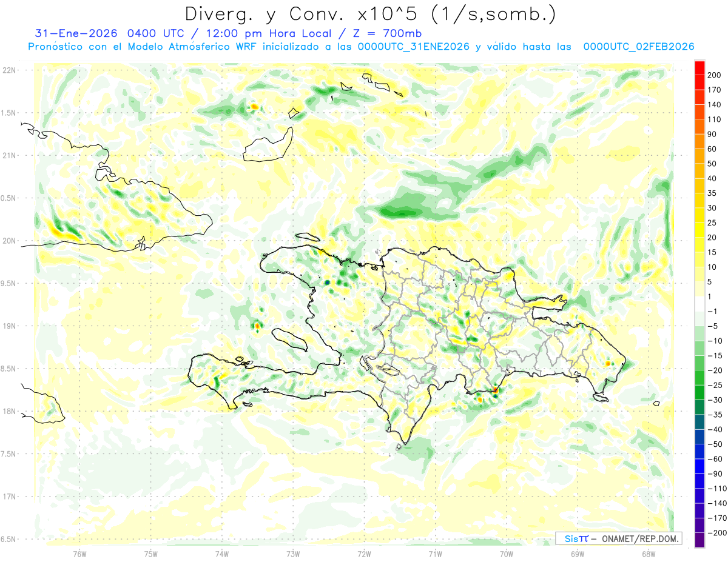Click the '74W' longitude label
This screenshot has height=562, width=728.
[222, 554]
